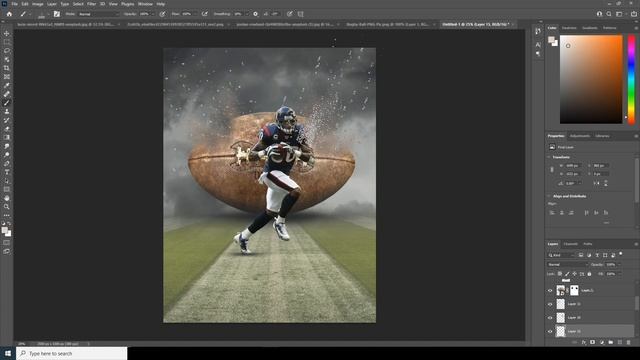640x360 pixels.
Task: Toggle lock transparent pixels
Action: click(560, 274)
